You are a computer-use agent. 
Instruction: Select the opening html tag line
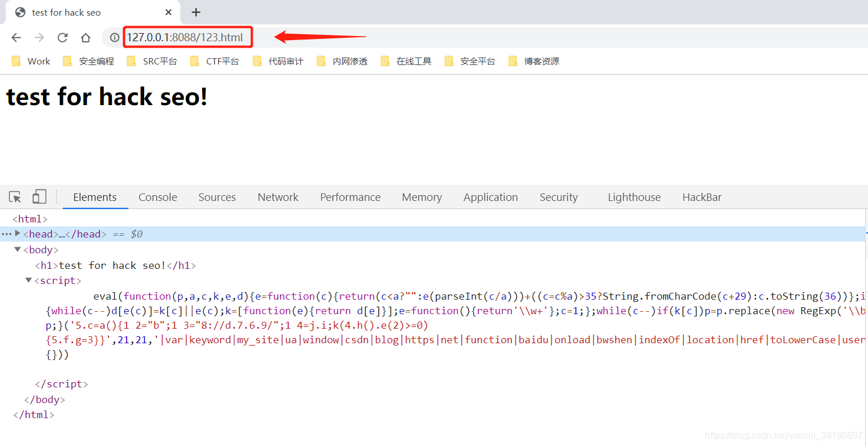[x=30, y=219]
